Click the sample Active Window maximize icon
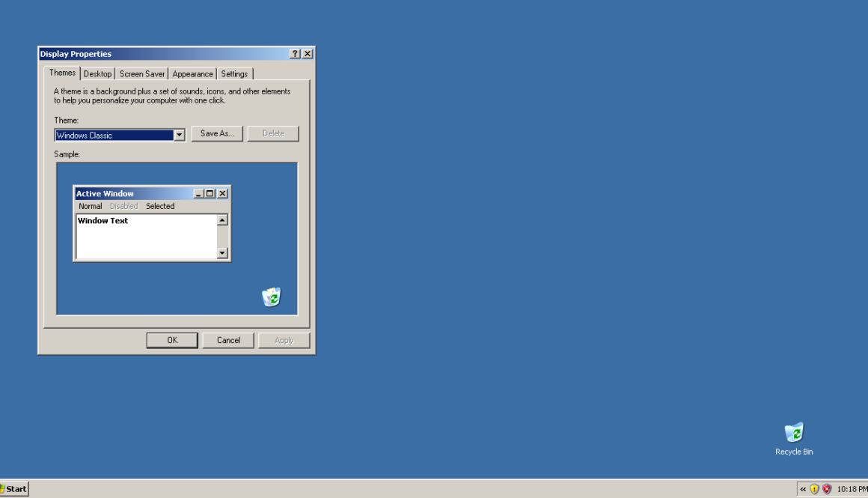The width and height of the screenshot is (868, 498). point(210,193)
